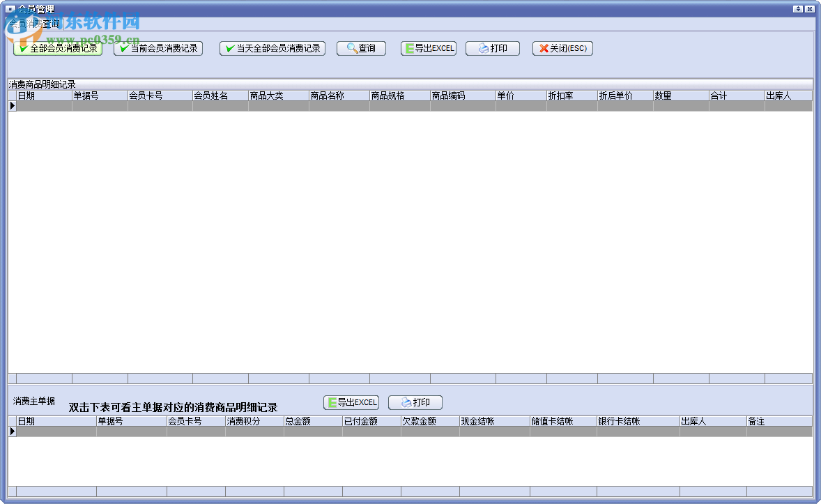
Task: Click the 商品编码 column header
Action: pyautogui.click(x=463, y=96)
